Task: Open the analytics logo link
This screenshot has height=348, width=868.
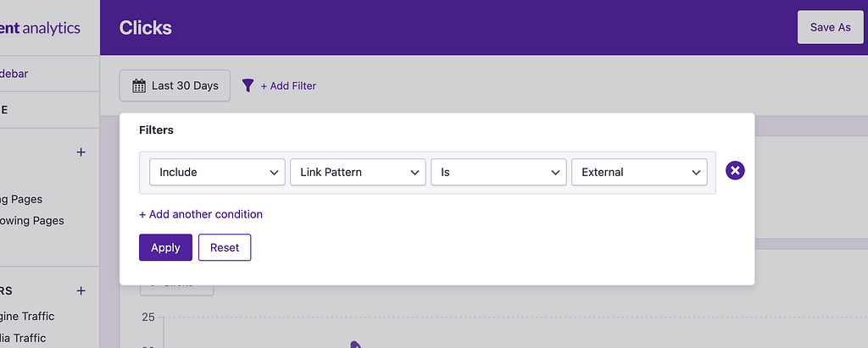Action: pyautogui.click(x=41, y=28)
